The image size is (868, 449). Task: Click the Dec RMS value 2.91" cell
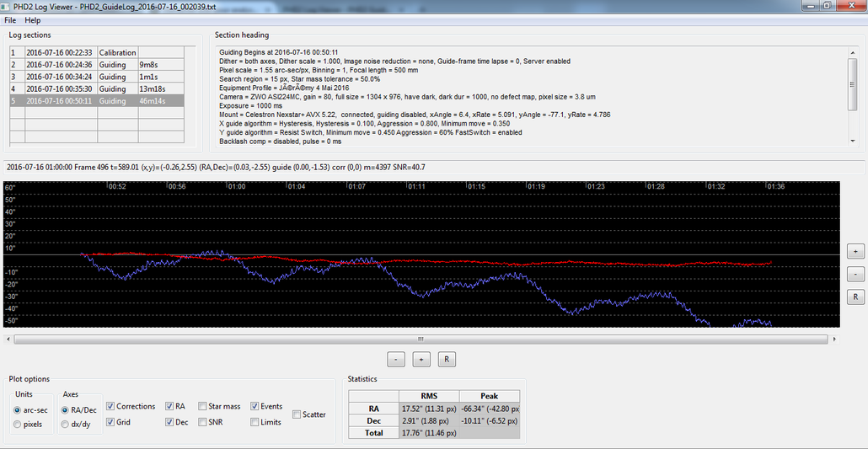point(428,420)
